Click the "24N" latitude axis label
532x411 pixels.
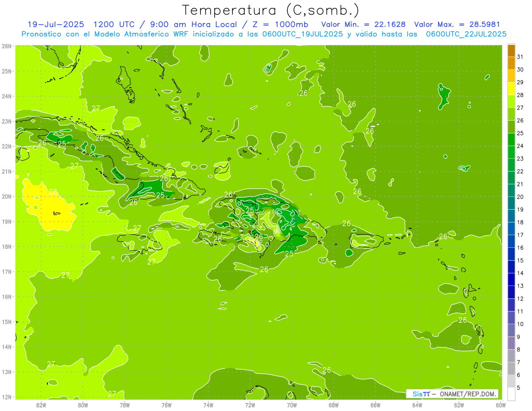point(7,96)
